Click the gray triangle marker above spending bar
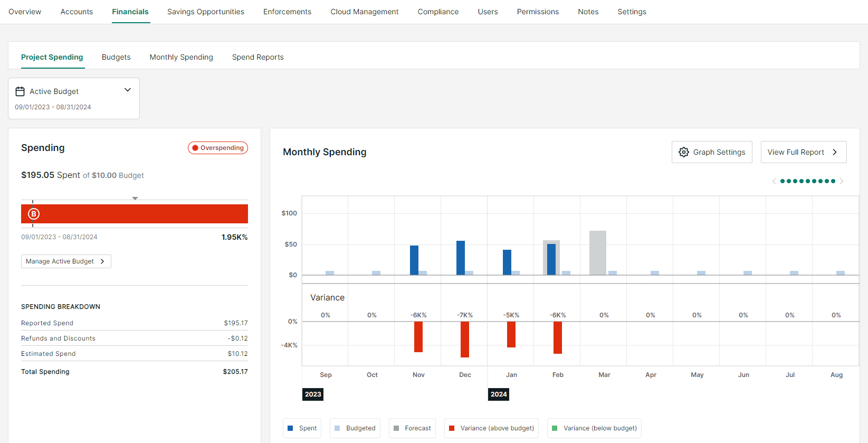The width and height of the screenshot is (868, 443). click(x=135, y=199)
